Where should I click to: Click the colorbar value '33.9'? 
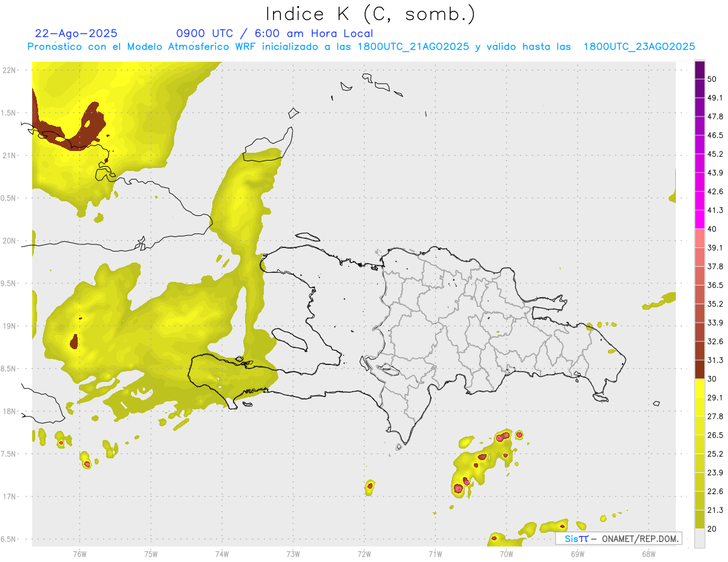[x=715, y=323]
